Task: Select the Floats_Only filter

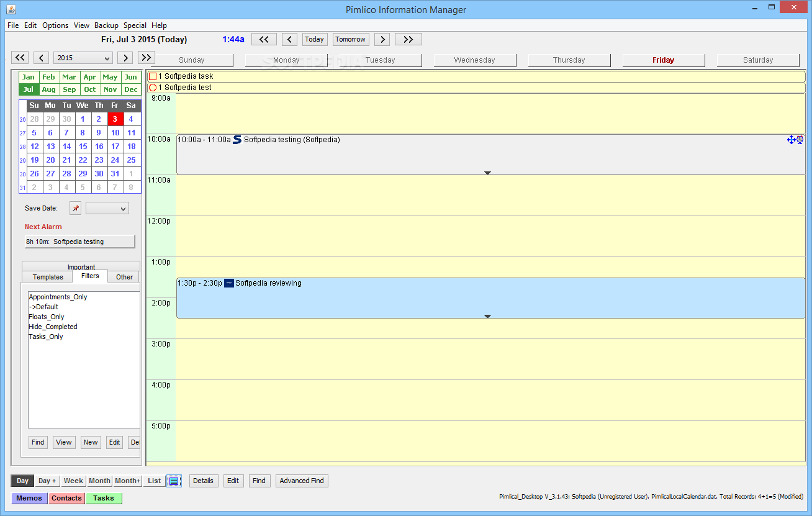Action: [x=47, y=317]
